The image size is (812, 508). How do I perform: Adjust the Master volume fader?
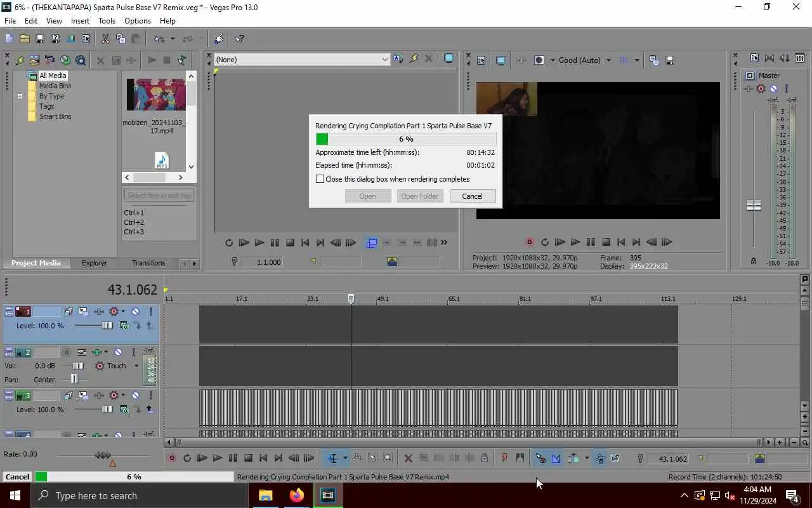click(754, 206)
